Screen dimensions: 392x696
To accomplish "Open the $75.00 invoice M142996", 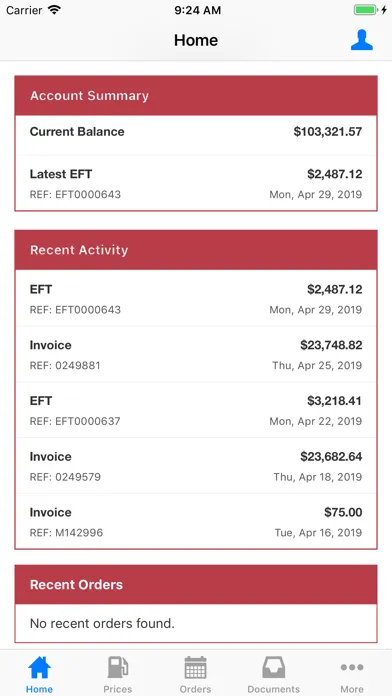I will [x=196, y=521].
